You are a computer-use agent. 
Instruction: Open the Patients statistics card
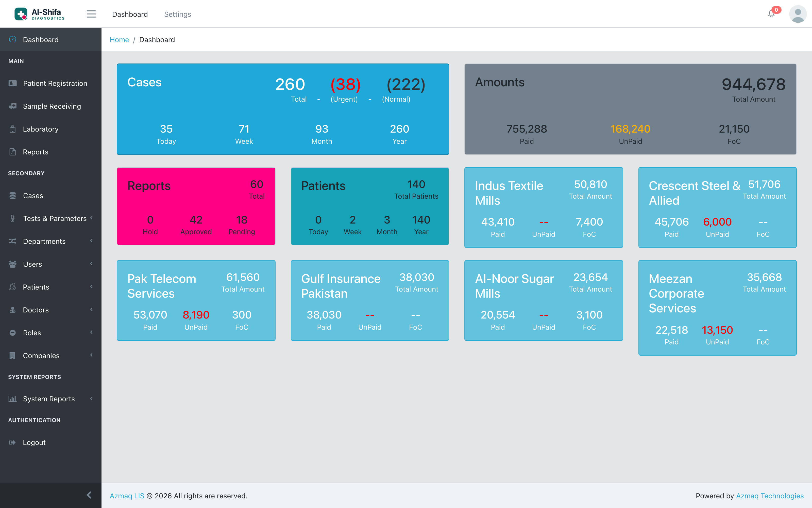[x=370, y=206]
